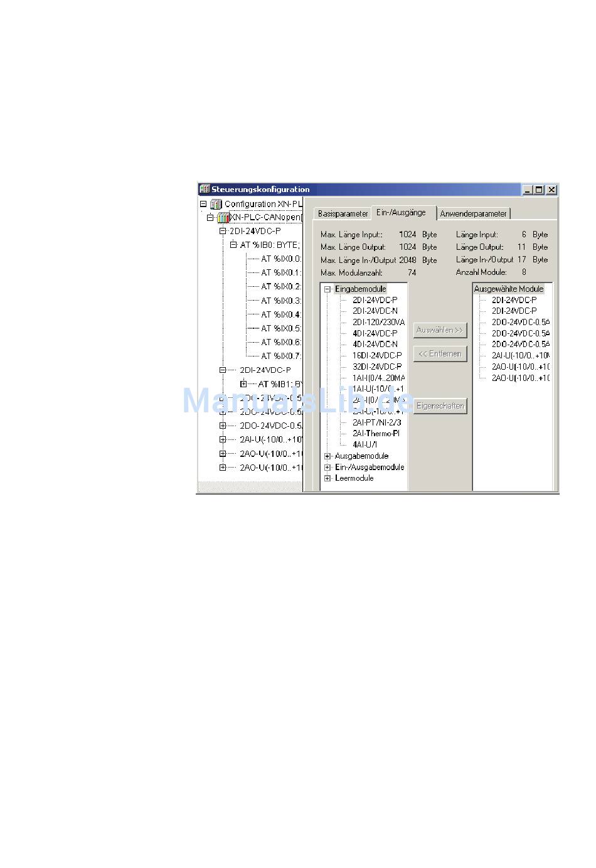Click the Max. Länge In-/Output value 2048
Viewport: 596px width, 868px height.
pyautogui.click(x=408, y=260)
